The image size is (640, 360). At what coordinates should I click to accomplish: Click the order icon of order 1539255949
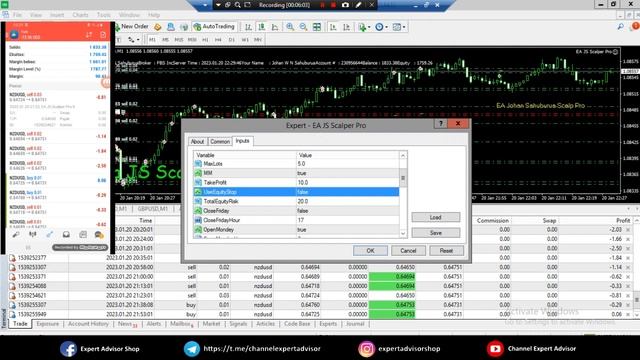tap(12, 314)
